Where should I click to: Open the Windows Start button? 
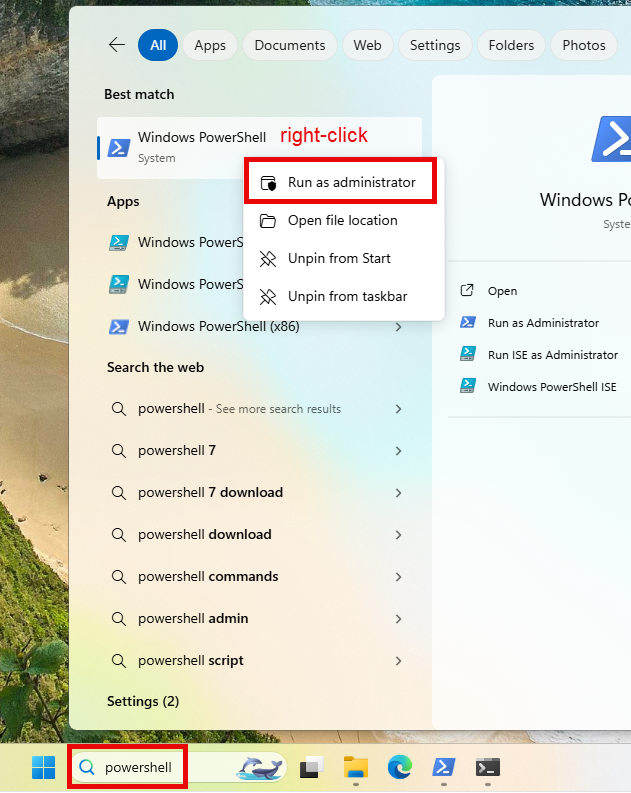[43, 768]
